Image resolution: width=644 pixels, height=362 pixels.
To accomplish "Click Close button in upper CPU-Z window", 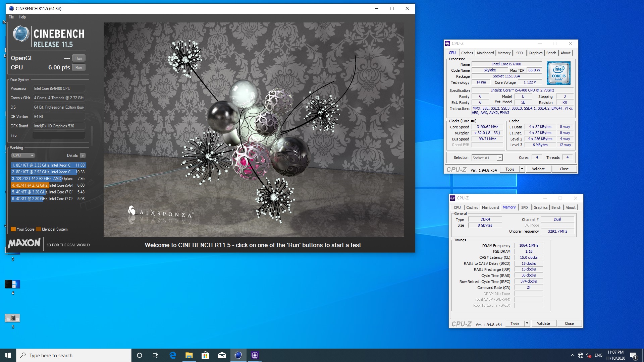I will click(564, 169).
